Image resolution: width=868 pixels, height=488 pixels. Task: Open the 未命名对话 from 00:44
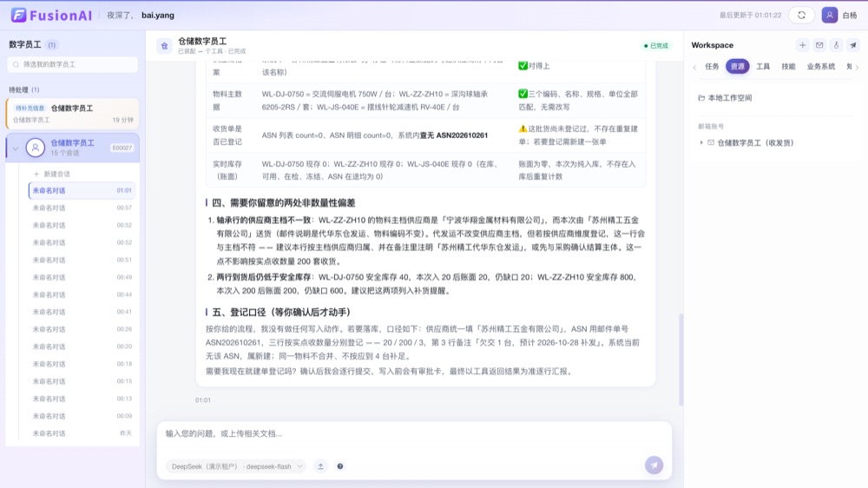click(82, 294)
